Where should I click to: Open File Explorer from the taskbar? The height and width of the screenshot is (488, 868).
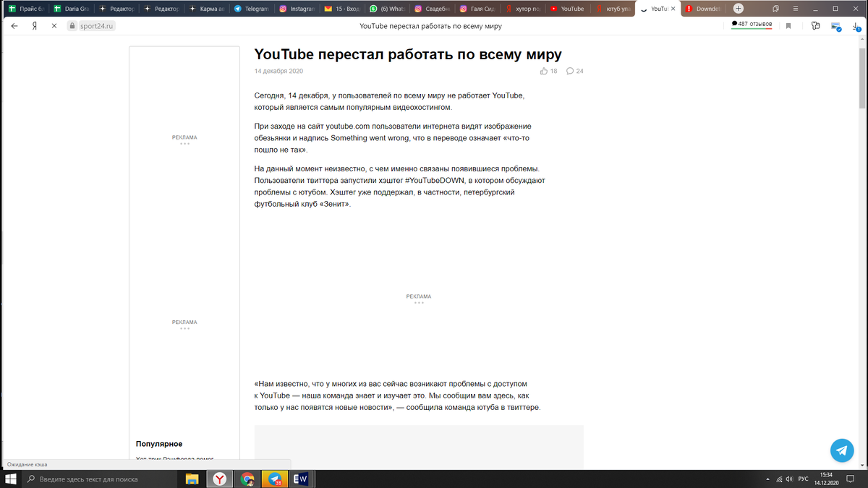tap(192, 479)
